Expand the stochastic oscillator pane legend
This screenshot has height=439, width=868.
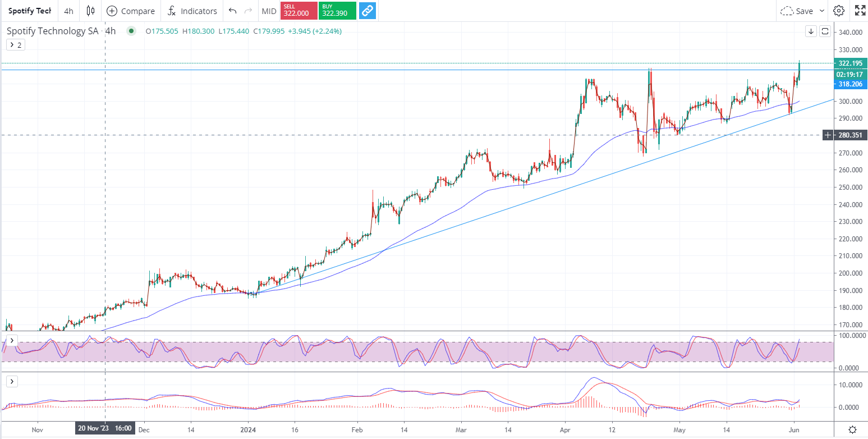(x=12, y=340)
